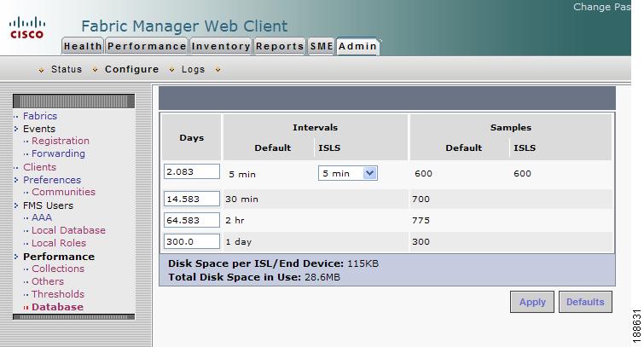
Task: Open the Thresholds link
Action: coord(58,294)
